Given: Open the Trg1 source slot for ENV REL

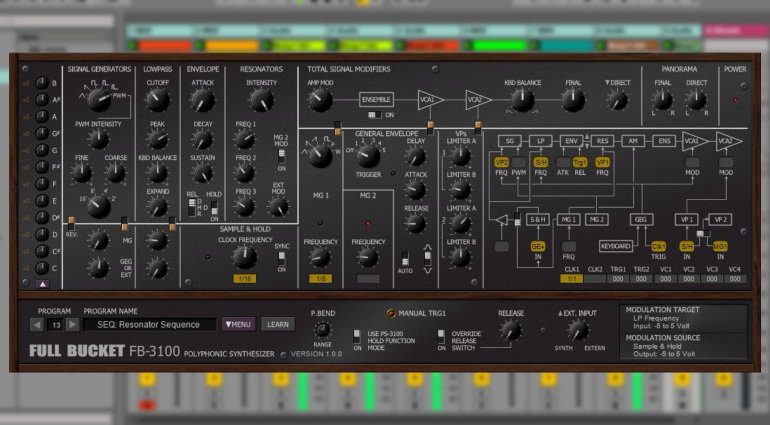Looking at the screenshot, I should [580, 162].
